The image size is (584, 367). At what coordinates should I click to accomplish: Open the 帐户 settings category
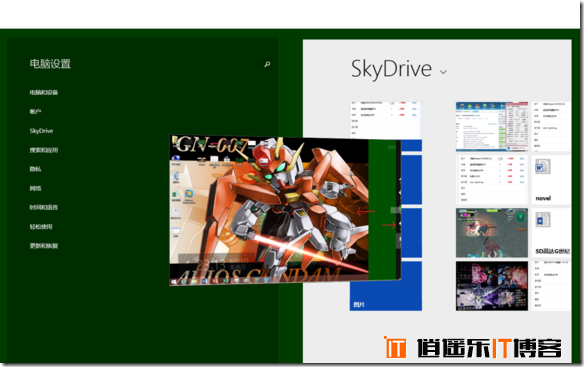(35, 111)
